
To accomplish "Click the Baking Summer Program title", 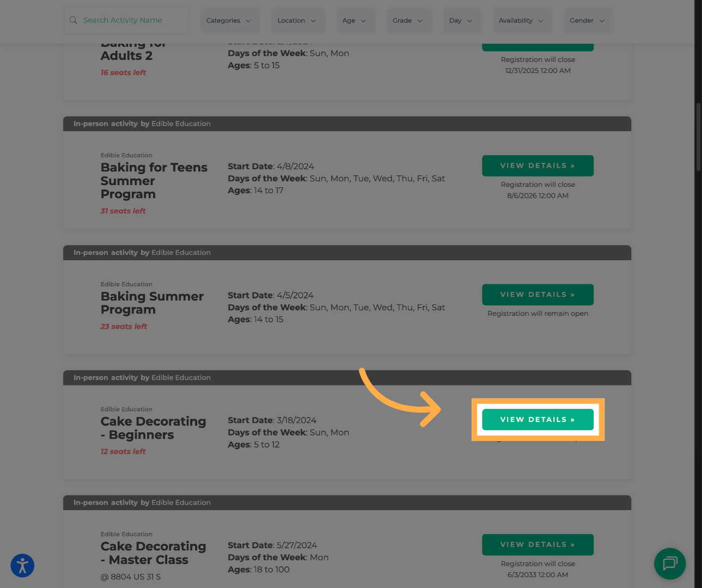I will coord(152,303).
